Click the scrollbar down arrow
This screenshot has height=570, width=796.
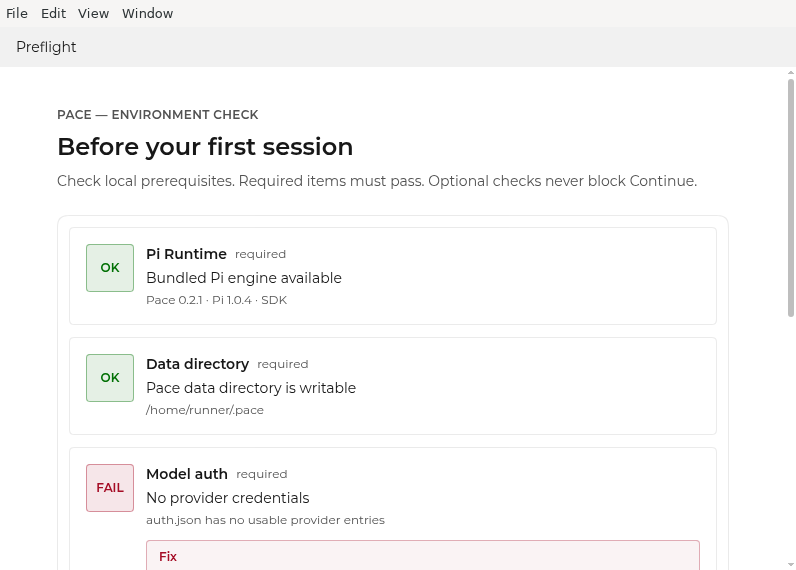click(x=790, y=564)
